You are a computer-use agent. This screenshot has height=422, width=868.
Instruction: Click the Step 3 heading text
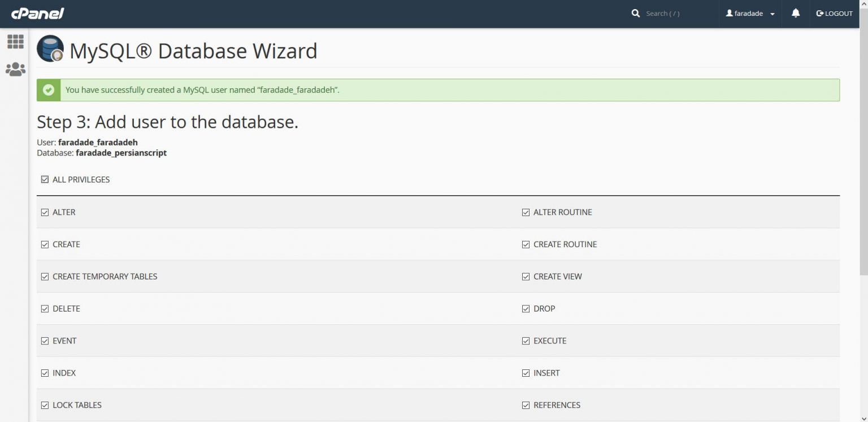pos(167,122)
